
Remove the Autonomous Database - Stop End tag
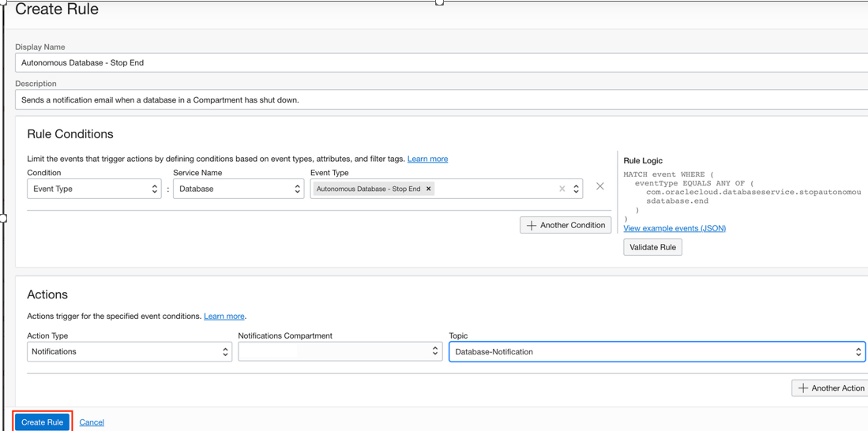[x=429, y=189]
